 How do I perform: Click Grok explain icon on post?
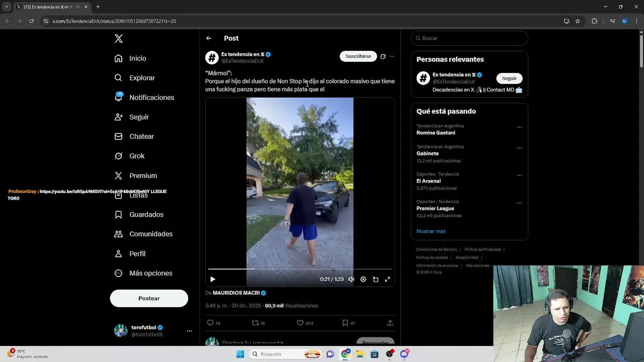point(383,56)
